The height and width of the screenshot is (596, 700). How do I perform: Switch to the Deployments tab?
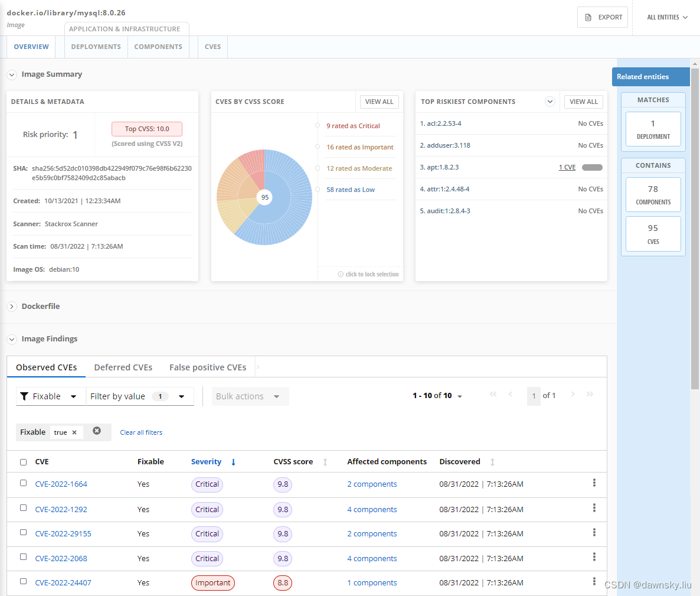coord(96,47)
